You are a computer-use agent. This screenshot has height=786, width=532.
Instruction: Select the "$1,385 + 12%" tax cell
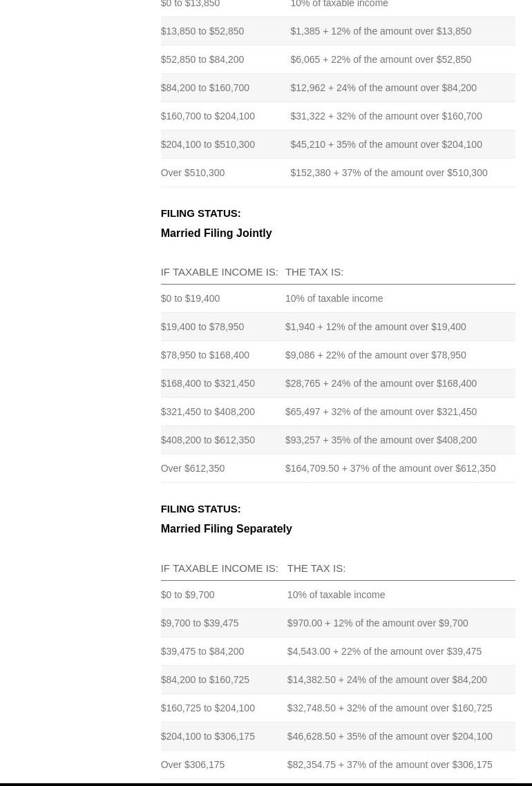[380, 31]
